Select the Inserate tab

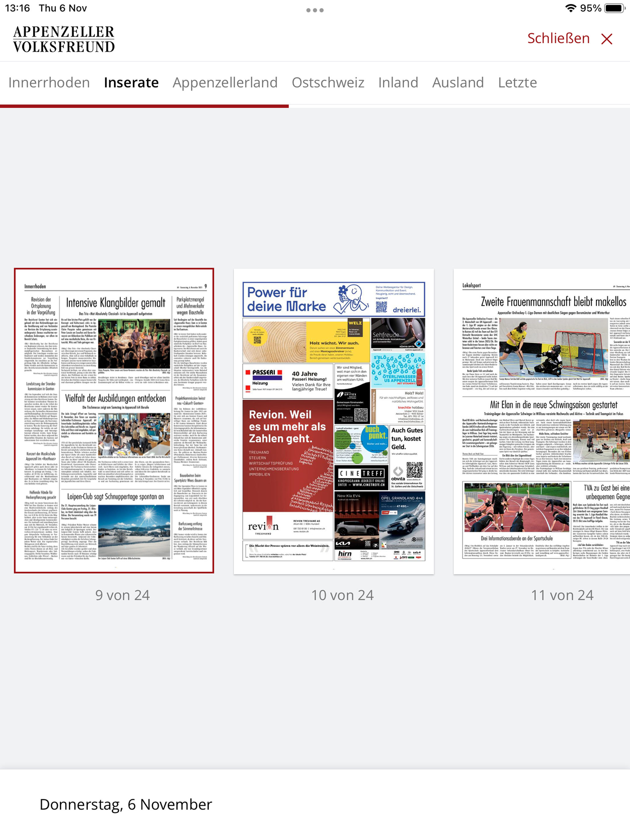pos(131,82)
